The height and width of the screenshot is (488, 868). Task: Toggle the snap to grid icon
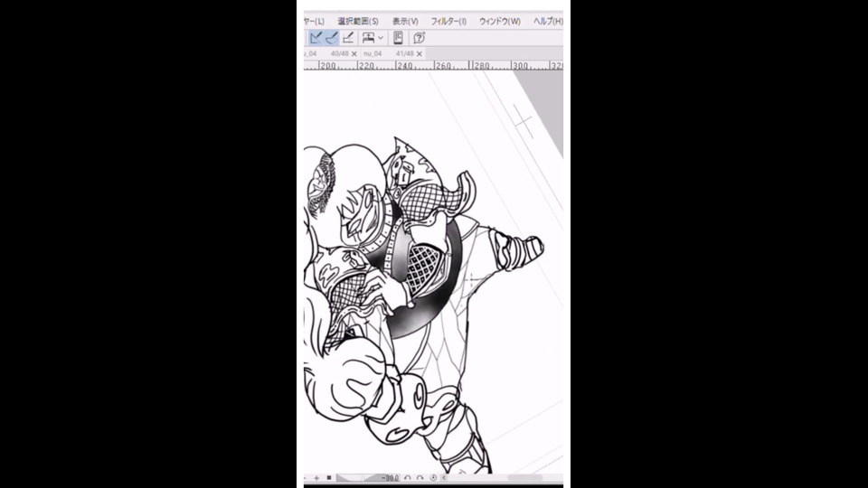pos(347,38)
